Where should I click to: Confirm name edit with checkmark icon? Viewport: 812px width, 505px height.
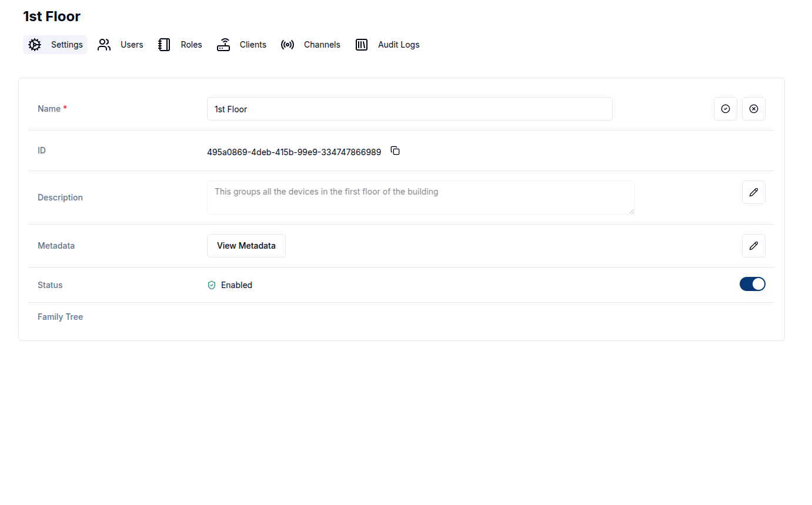[726, 109]
